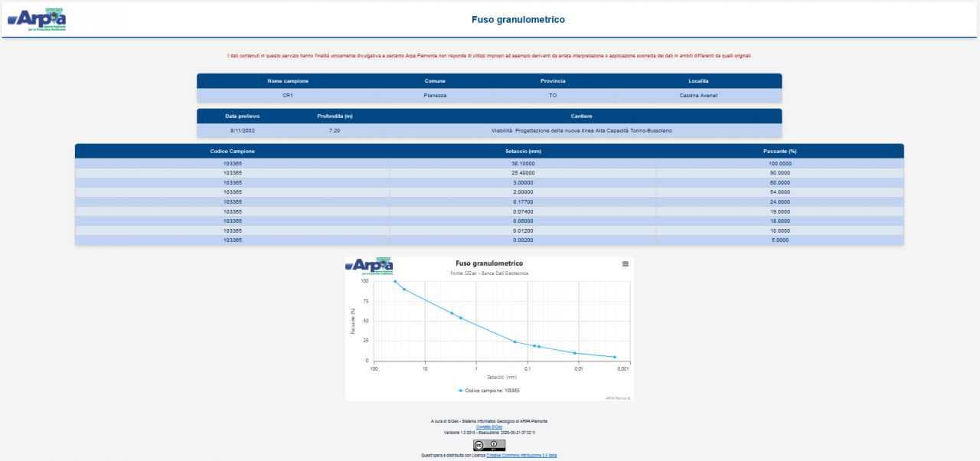Image resolution: width=980 pixels, height=461 pixels.
Task: Select the 5.0000 passante cell
Action: pos(780,240)
